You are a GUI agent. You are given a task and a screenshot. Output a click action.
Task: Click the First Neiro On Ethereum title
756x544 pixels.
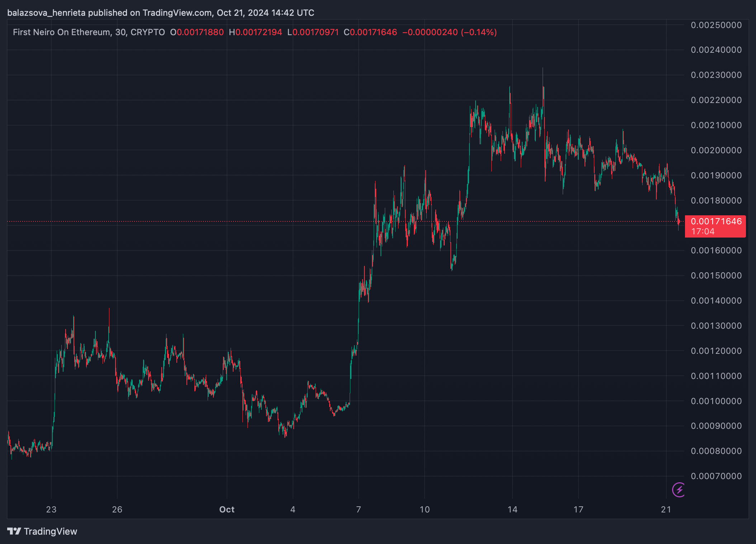[x=62, y=32]
